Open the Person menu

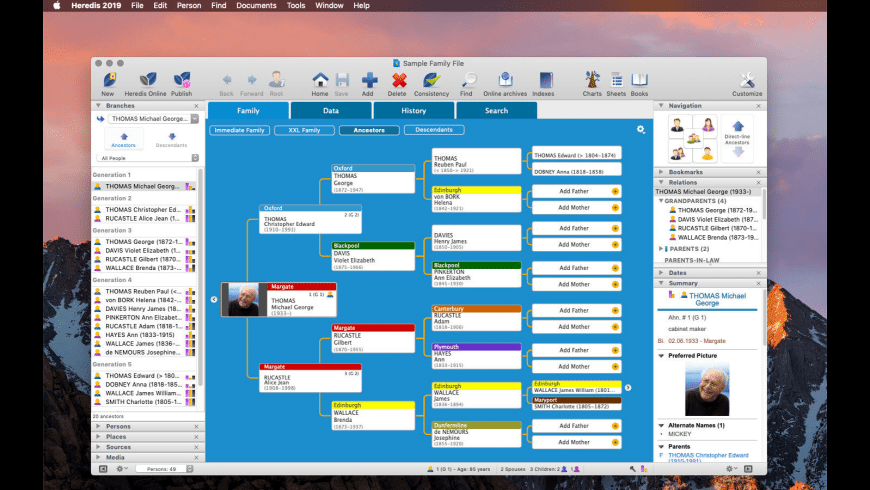(189, 6)
